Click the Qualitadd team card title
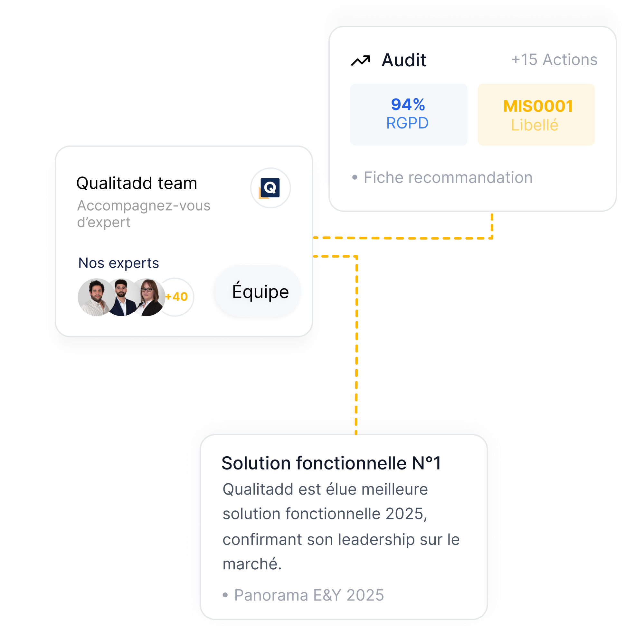644x644 pixels. (x=137, y=183)
